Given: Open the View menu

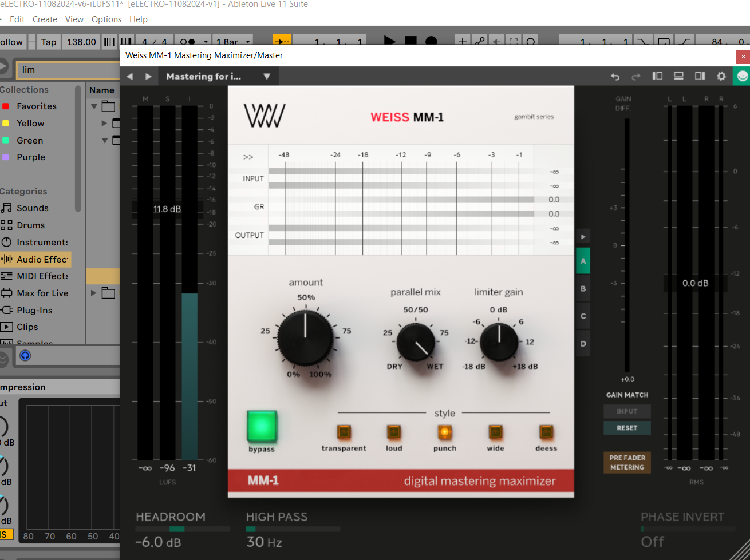Looking at the screenshot, I should click(74, 19).
